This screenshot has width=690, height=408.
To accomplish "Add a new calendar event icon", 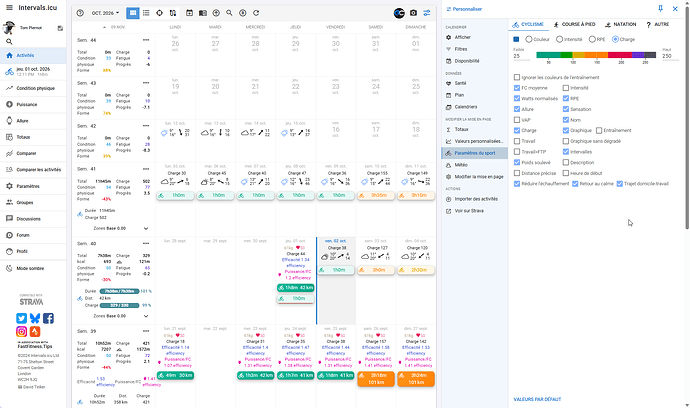I will tap(189, 13).
